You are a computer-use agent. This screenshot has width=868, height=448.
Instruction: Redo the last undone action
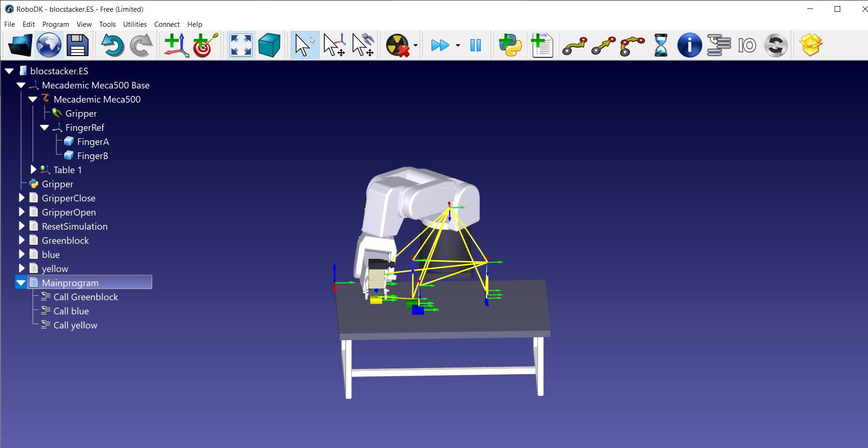point(141,45)
